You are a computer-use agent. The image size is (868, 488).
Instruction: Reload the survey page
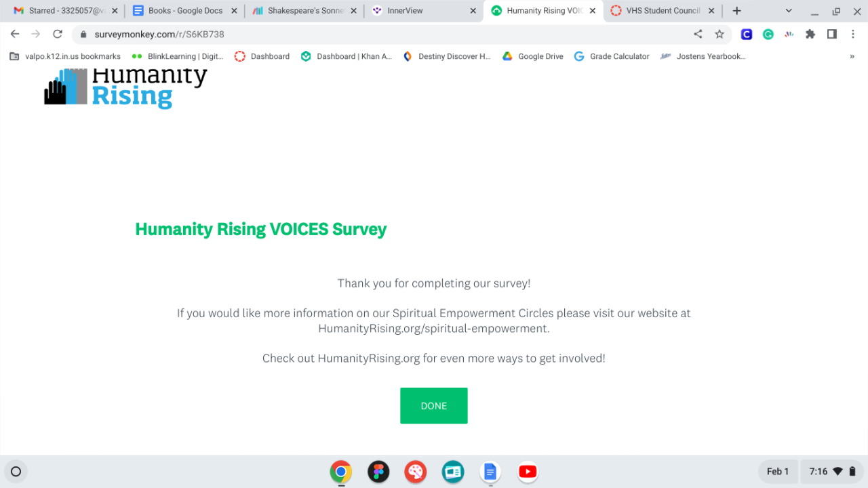58,35
